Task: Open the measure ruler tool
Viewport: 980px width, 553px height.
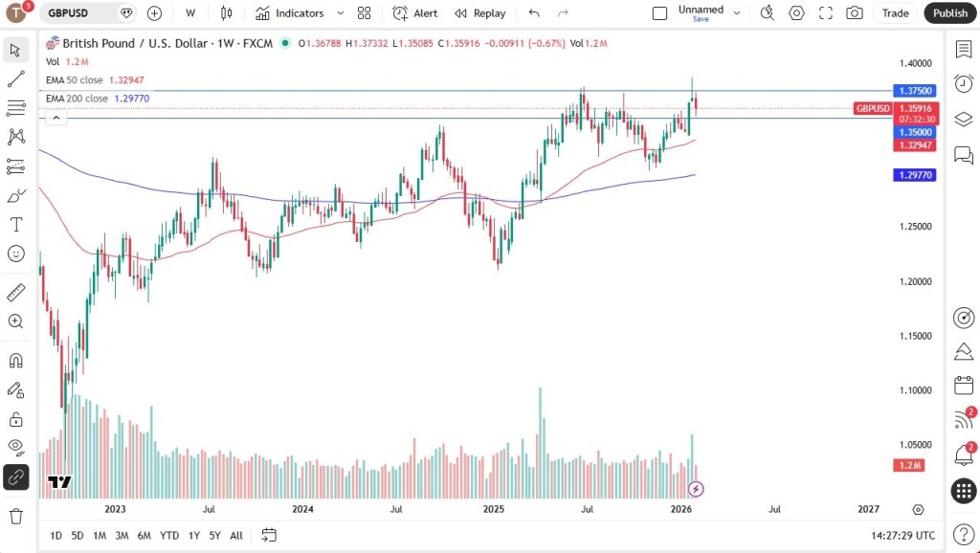Action: 15,292
